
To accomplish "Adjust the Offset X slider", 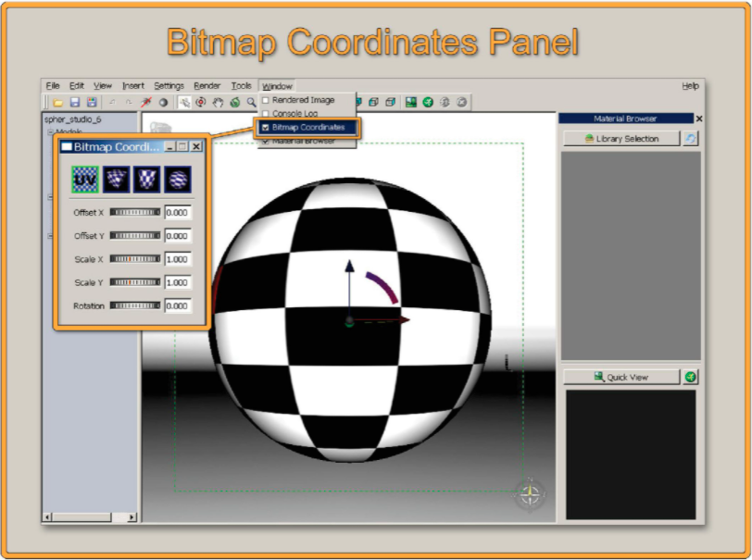I will 135,212.
